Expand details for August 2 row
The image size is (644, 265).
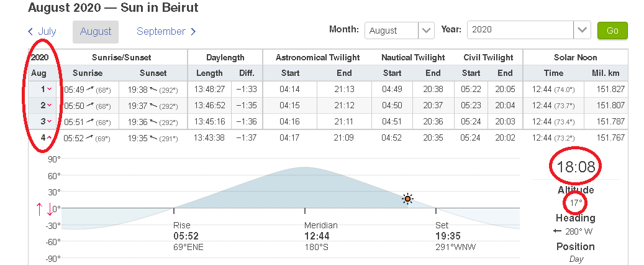[x=50, y=105]
